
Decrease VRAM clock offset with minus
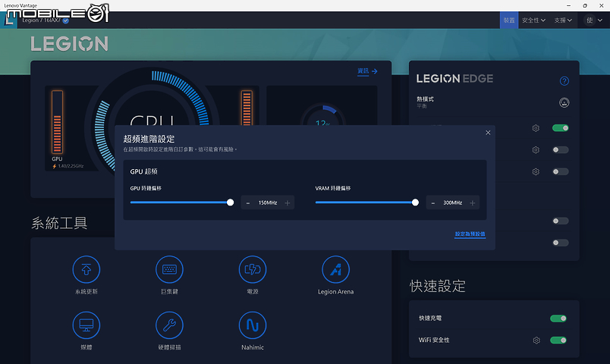point(433,203)
